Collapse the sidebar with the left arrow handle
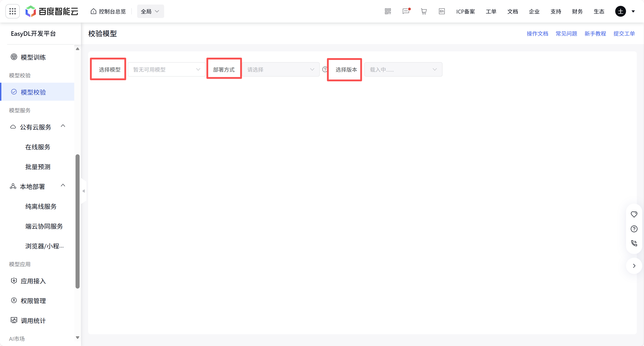 coord(83,191)
